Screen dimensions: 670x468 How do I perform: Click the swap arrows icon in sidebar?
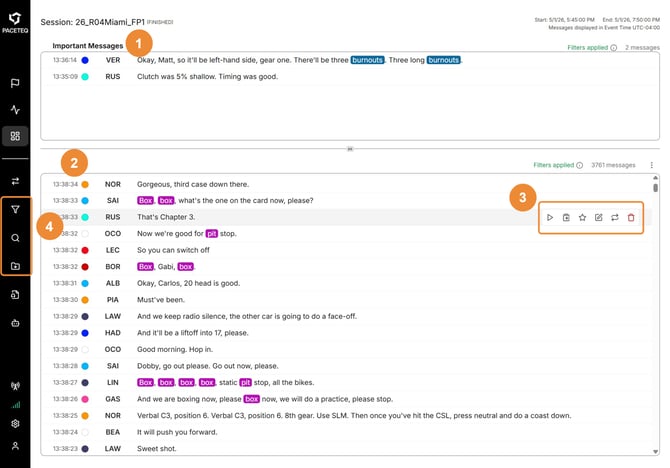tap(15, 181)
